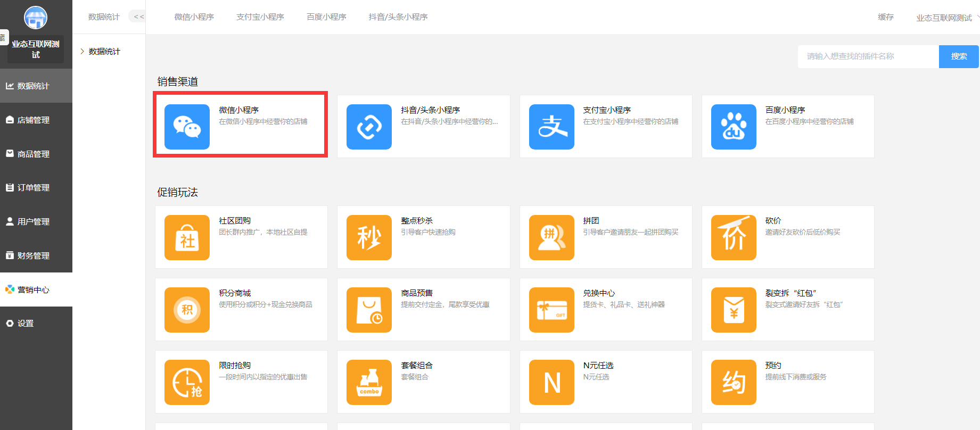
Task: Open the 积分商城 points mall icon
Action: point(187,310)
